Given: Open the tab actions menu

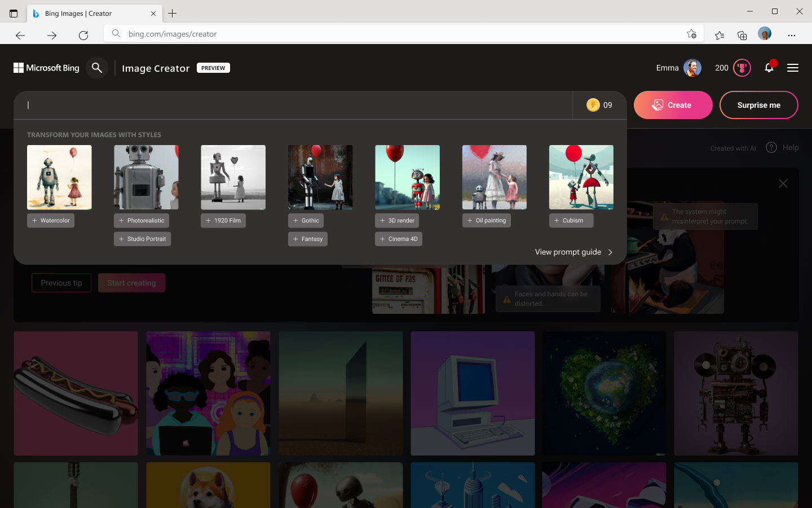Looking at the screenshot, I should 14,14.
